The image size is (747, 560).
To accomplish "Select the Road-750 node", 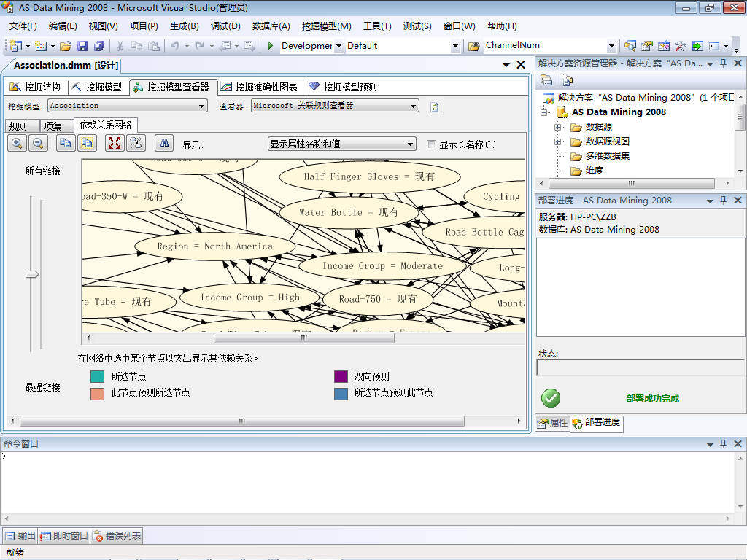I will pos(378,299).
